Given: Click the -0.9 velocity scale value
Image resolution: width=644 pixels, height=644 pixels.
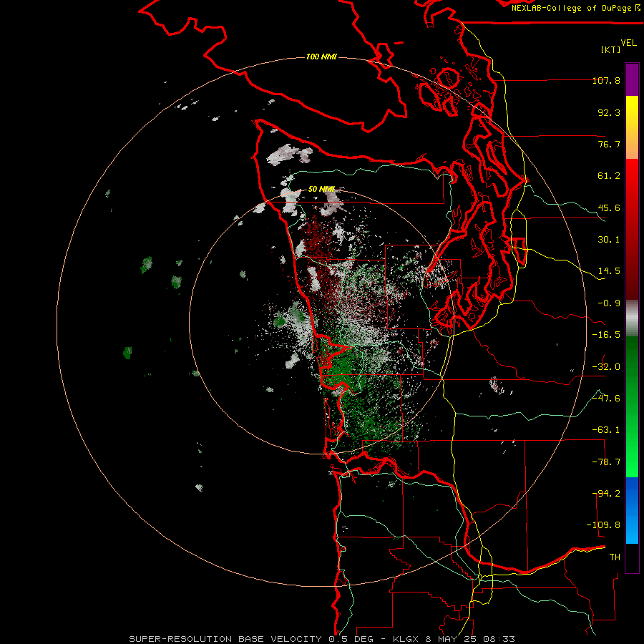Looking at the screenshot, I should point(609,303).
